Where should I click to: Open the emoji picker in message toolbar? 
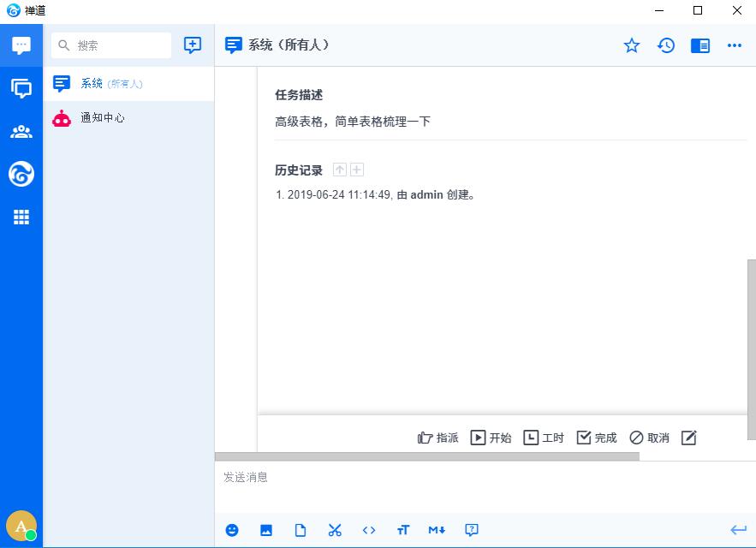pos(232,530)
